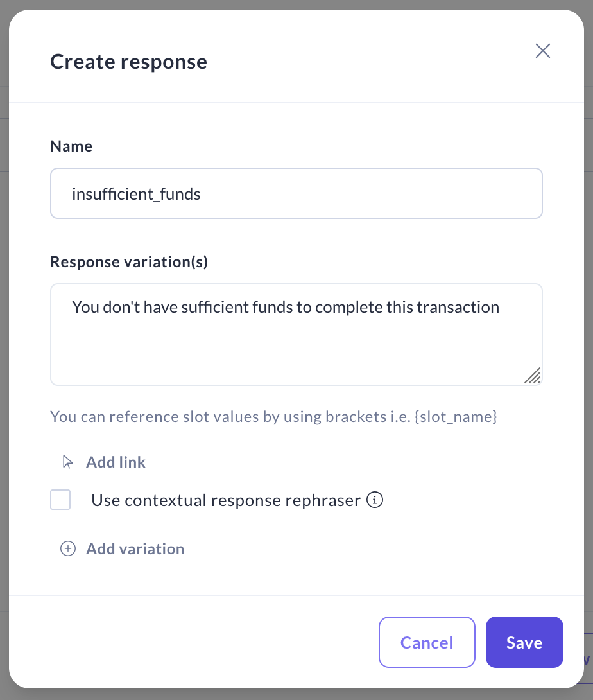Close the Create response dialog with X
This screenshot has width=593, height=700.
[x=543, y=51]
